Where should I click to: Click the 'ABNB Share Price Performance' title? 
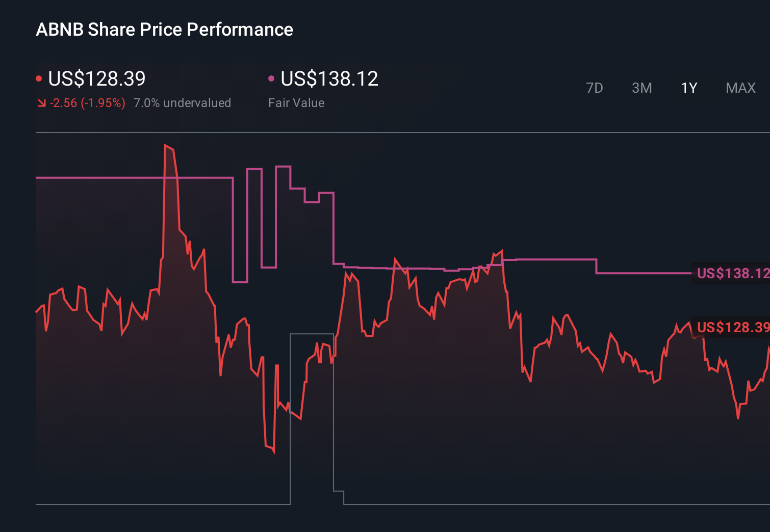(164, 29)
